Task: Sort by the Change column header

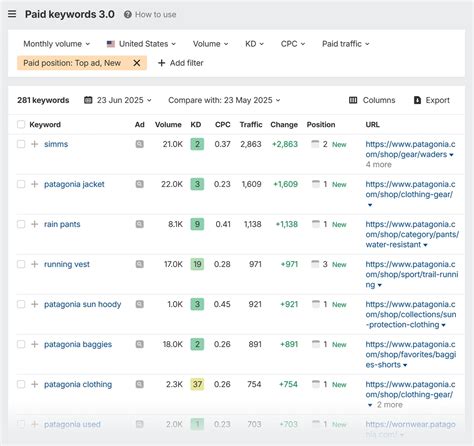Action: (284, 125)
